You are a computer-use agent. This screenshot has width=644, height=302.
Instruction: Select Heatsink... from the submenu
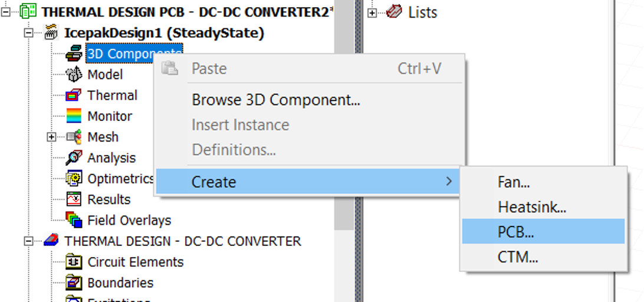[532, 207]
